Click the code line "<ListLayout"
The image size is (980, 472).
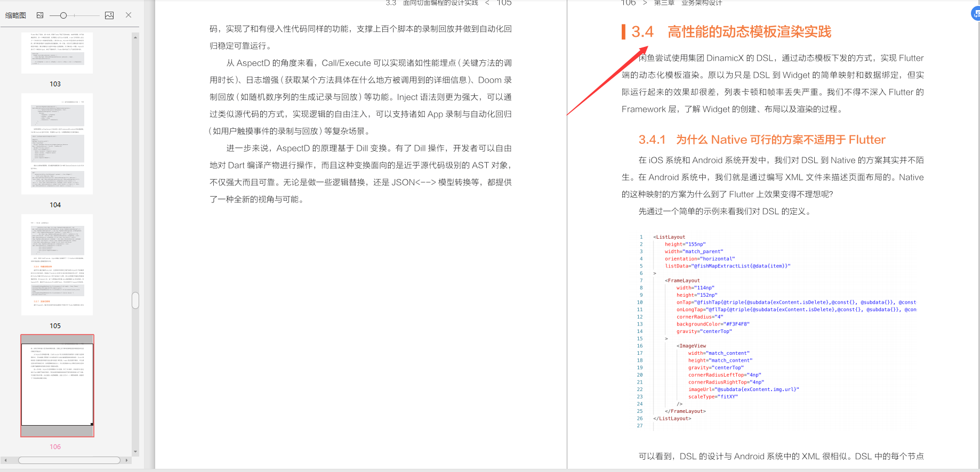669,237
